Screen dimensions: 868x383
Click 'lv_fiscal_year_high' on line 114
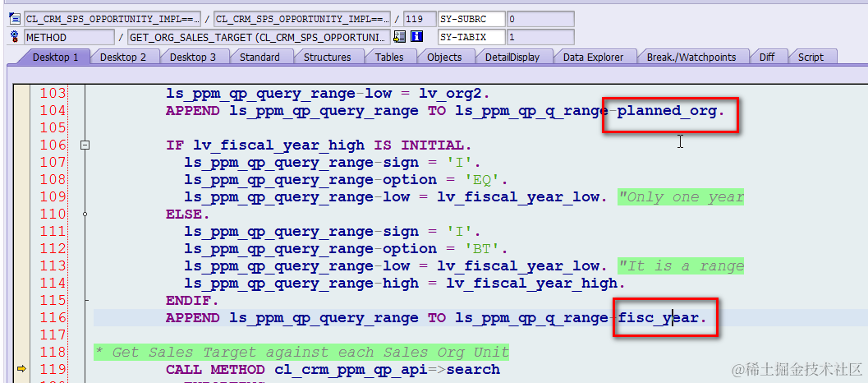530,284
